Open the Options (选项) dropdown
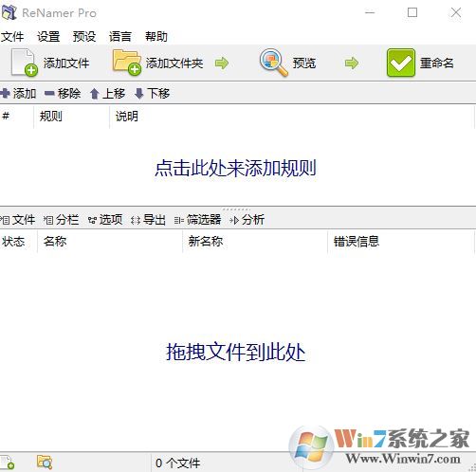 [105, 220]
